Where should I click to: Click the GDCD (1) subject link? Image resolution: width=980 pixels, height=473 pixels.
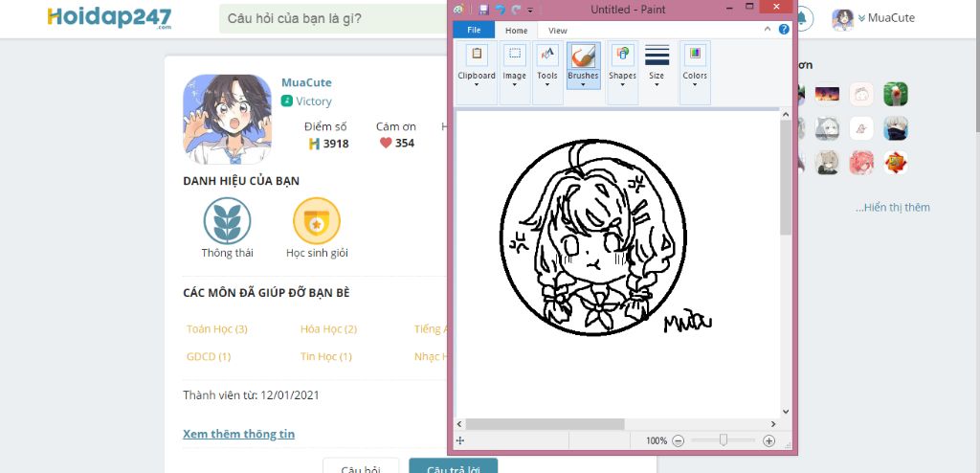(209, 356)
